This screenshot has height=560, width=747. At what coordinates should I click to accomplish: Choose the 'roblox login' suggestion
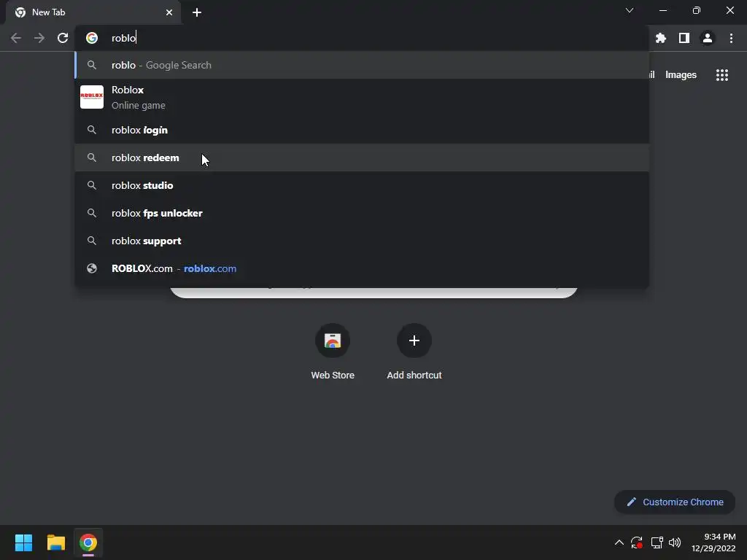[362, 130]
